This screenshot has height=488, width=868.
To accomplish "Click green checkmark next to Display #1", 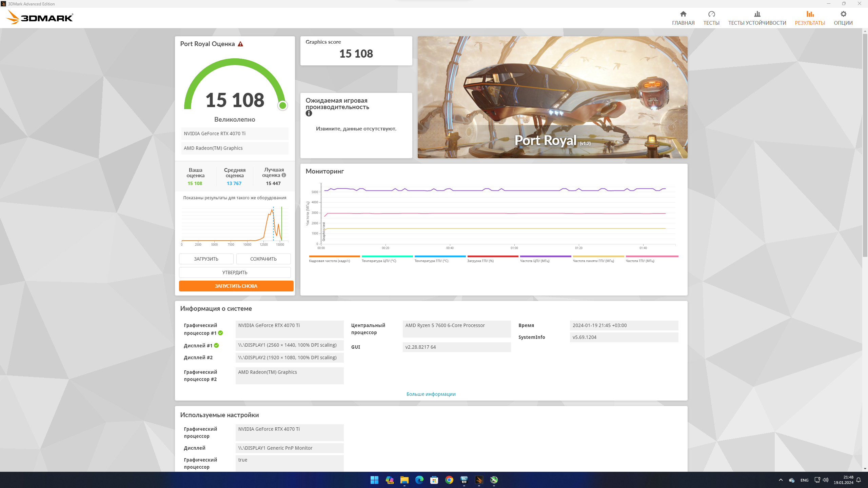I will click(x=216, y=346).
